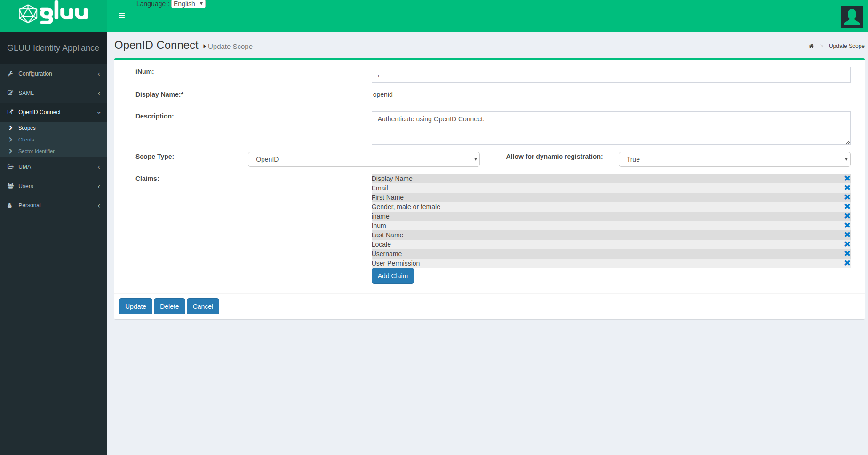Select the 'First Name' claim row text
The image size is (868, 455).
point(388,197)
